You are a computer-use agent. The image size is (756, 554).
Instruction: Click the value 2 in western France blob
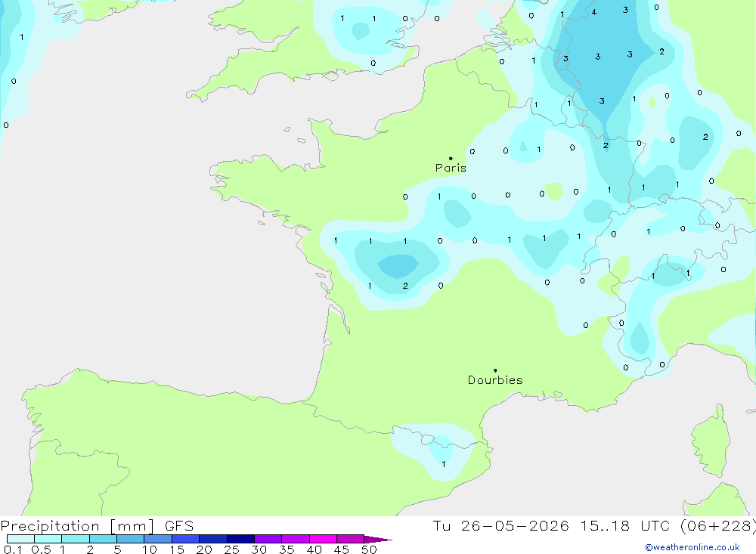coord(405,286)
